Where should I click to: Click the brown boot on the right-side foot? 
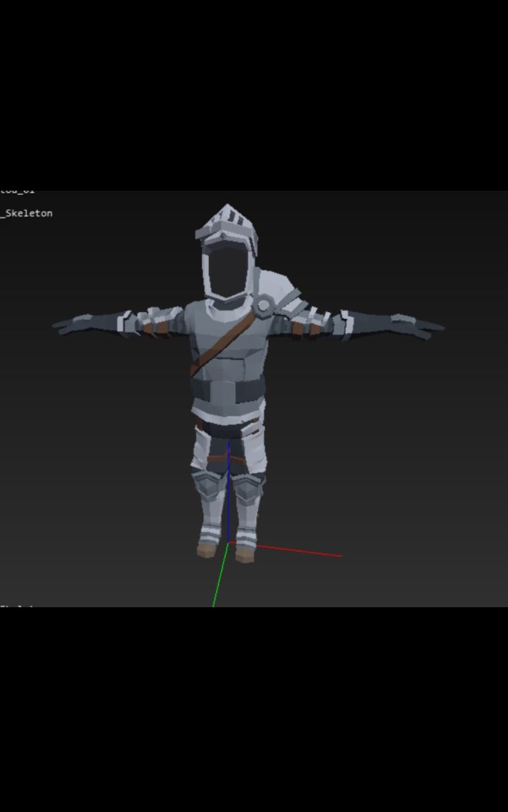pyautogui.click(x=245, y=556)
